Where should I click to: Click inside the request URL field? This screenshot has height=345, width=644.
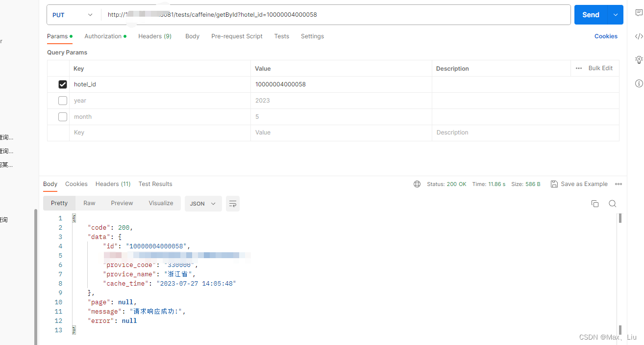tap(294, 15)
